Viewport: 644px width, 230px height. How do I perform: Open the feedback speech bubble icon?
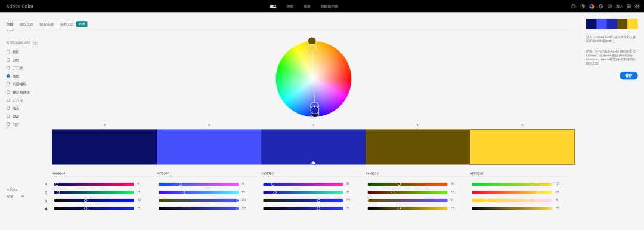[609, 6]
